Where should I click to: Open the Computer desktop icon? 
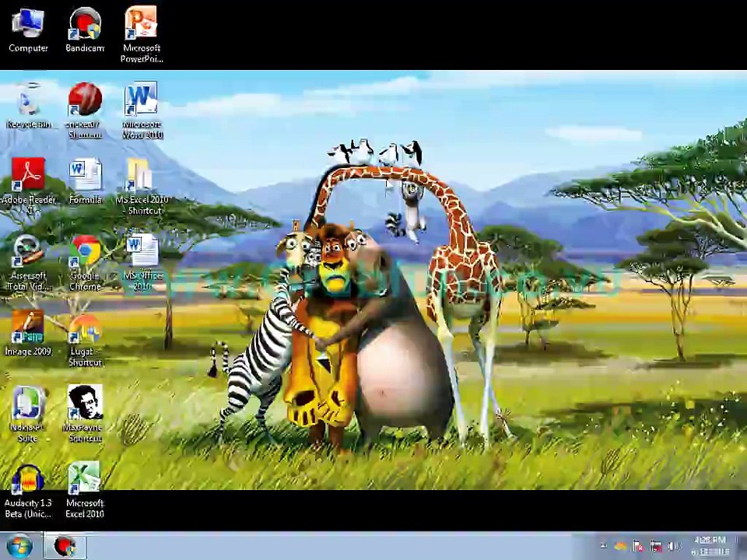28,29
